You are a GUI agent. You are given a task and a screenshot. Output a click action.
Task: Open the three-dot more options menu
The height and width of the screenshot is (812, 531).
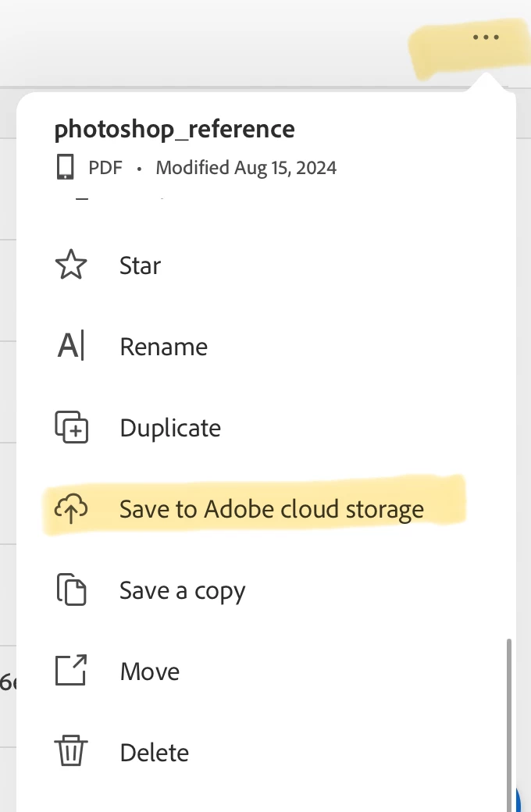[485, 37]
